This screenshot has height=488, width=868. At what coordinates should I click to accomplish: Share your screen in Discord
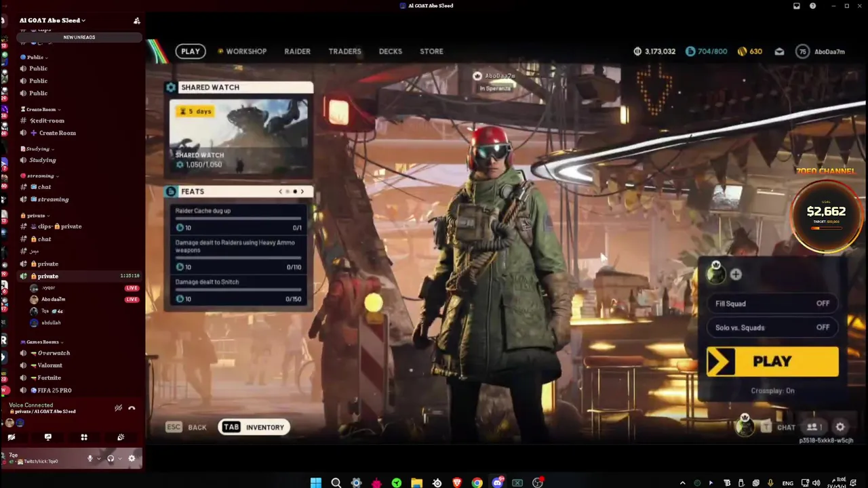(x=47, y=437)
